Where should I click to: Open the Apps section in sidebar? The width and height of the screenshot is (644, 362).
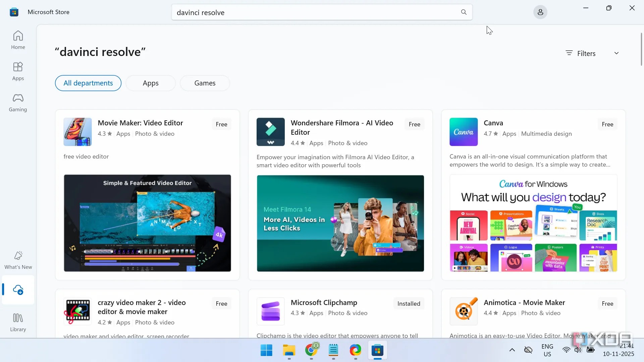pyautogui.click(x=18, y=71)
